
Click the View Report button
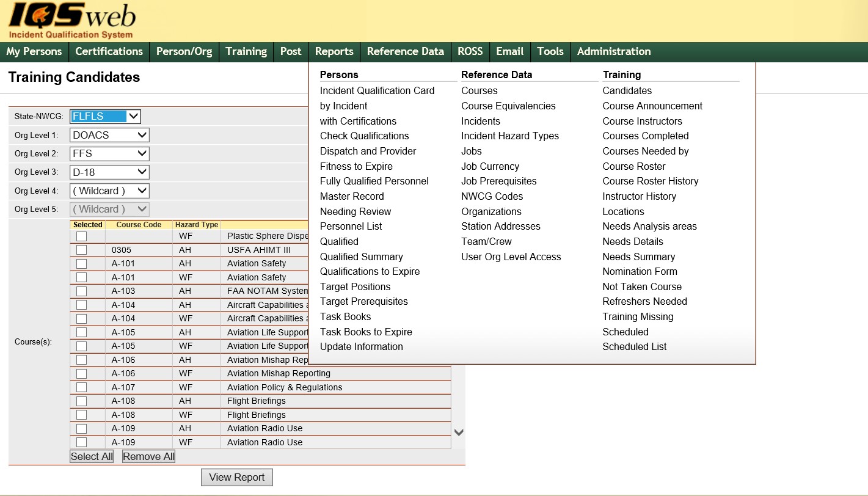coord(237,477)
